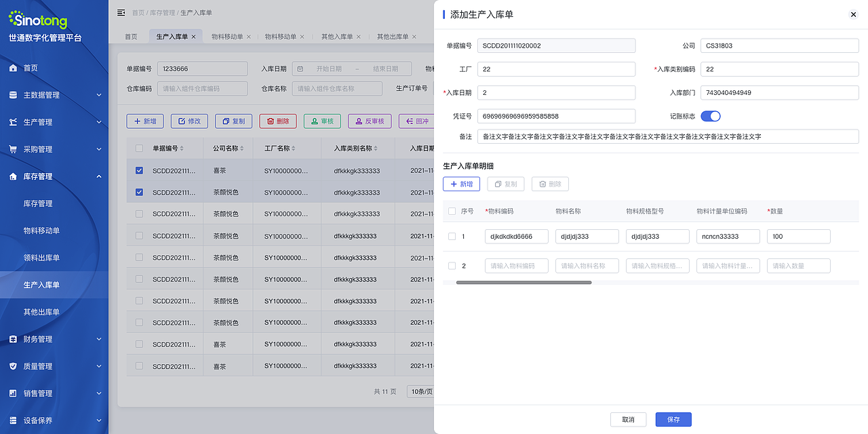
Task: Click 单据编号 filter input with 1233666
Action: (202, 68)
